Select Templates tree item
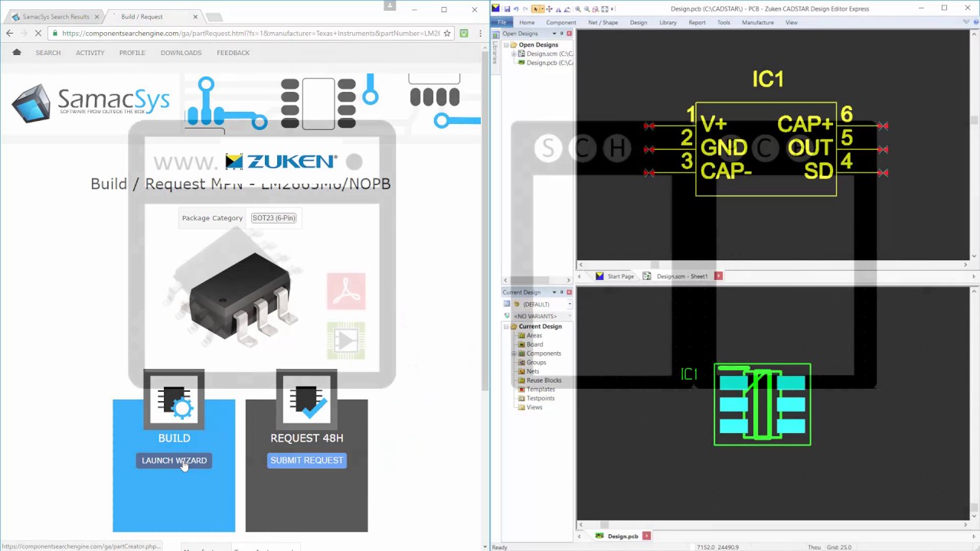This screenshot has width=980, height=551. coord(541,390)
